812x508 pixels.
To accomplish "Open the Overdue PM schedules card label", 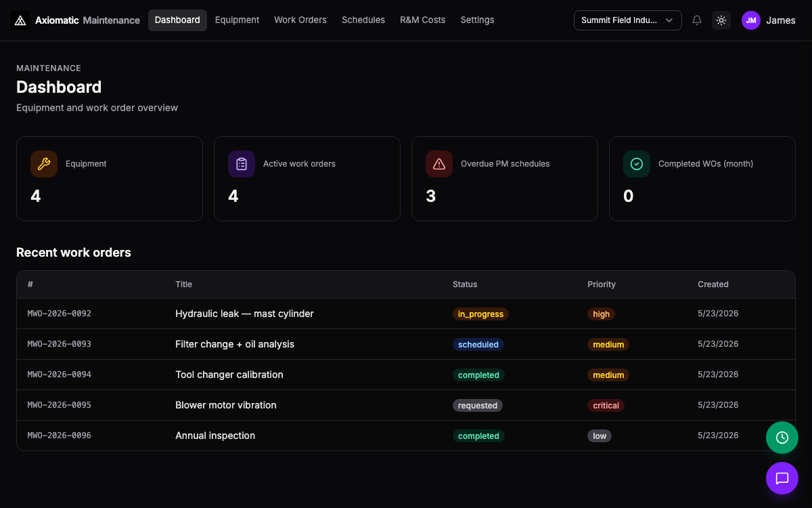I will pyautogui.click(x=505, y=164).
